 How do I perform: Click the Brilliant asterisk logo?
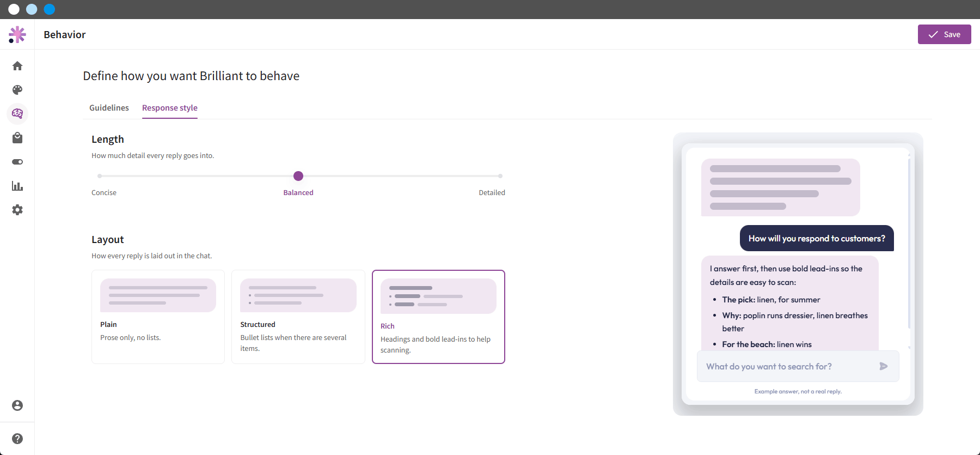coord(17,34)
